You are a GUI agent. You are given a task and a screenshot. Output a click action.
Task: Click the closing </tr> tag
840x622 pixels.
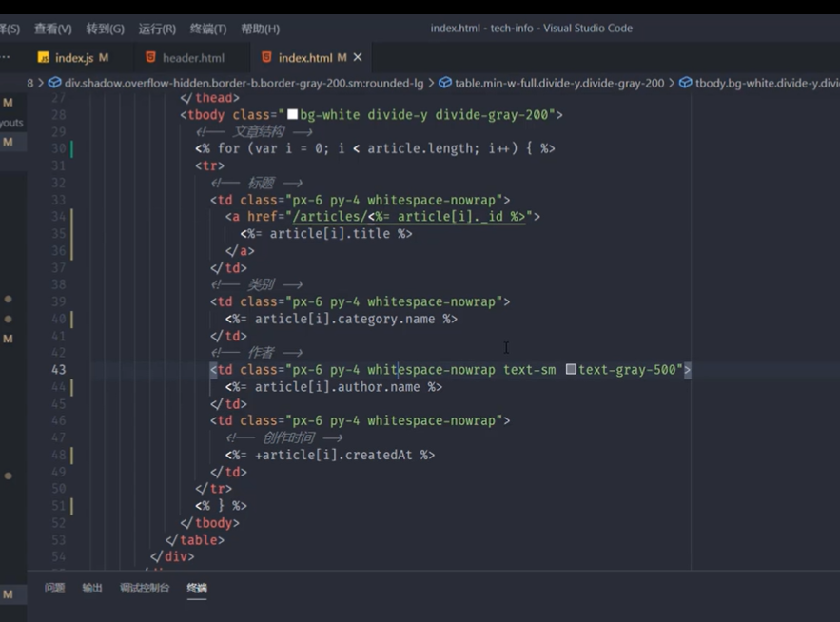(x=214, y=489)
